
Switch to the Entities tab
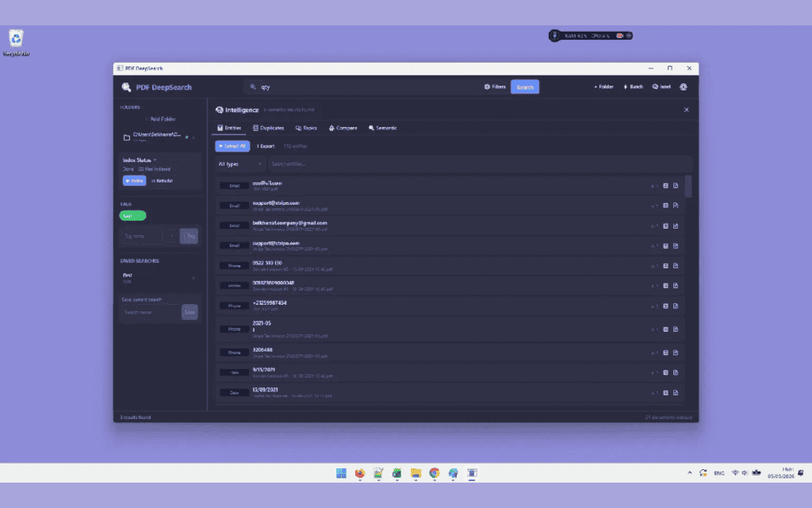229,128
